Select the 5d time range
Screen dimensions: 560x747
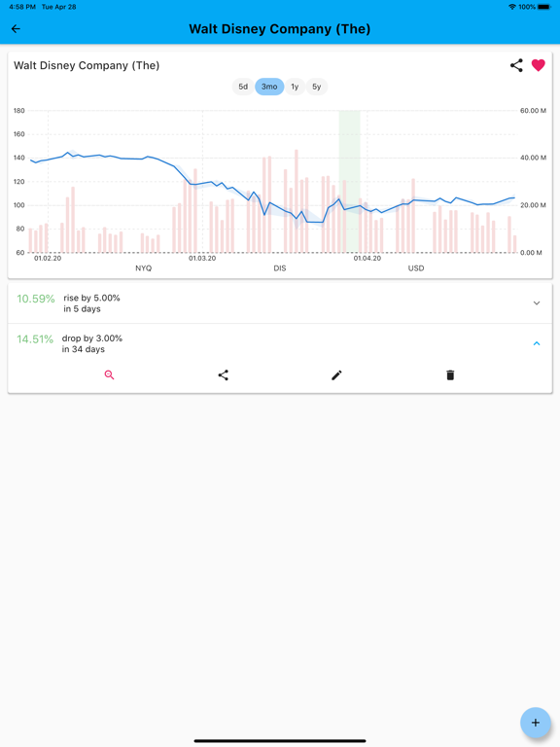243,87
